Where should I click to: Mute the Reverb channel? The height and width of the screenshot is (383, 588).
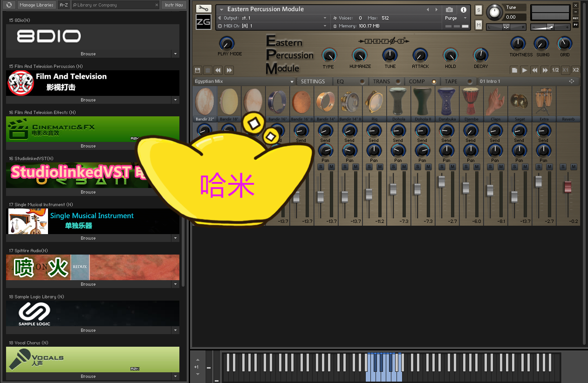point(574,167)
